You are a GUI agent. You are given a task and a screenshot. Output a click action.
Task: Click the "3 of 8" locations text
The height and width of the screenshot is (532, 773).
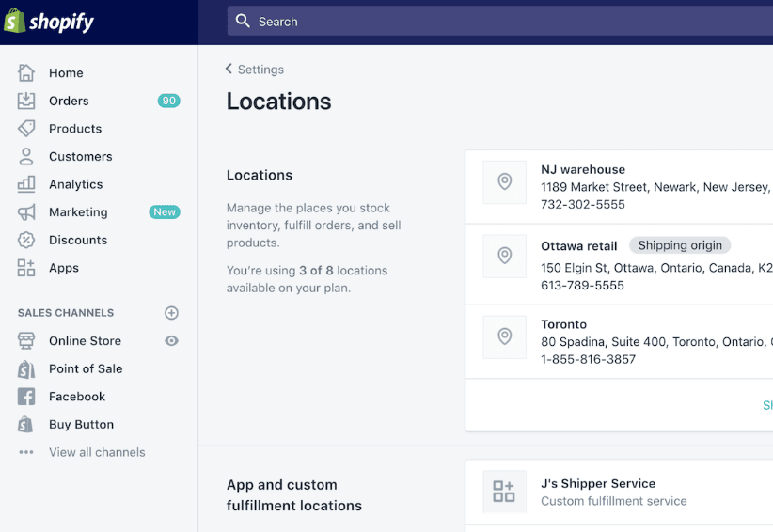coord(316,271)
